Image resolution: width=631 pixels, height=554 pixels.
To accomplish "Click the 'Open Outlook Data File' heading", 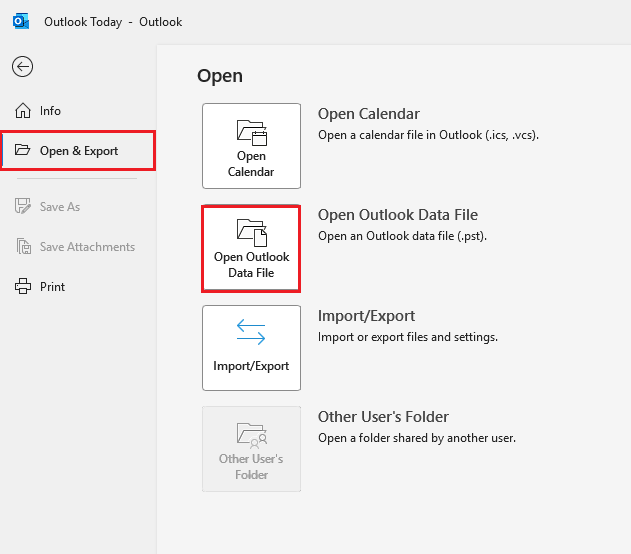I will (398, 215).
